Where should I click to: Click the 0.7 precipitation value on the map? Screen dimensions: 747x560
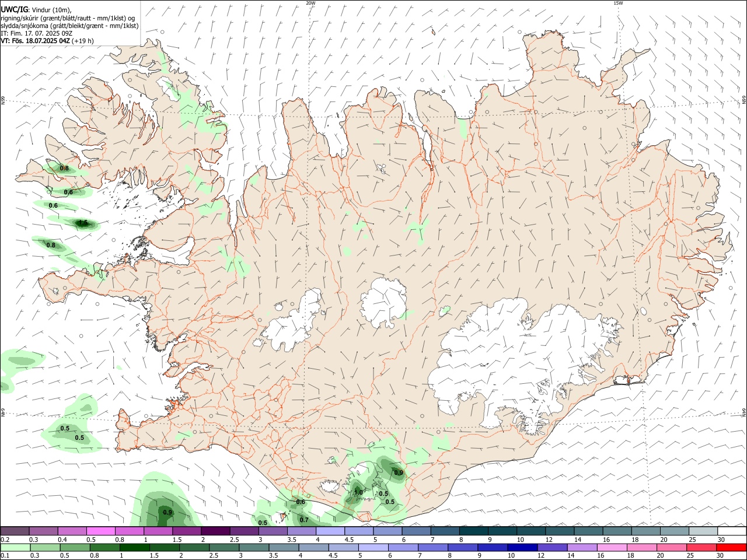click(x=304, y=520)
